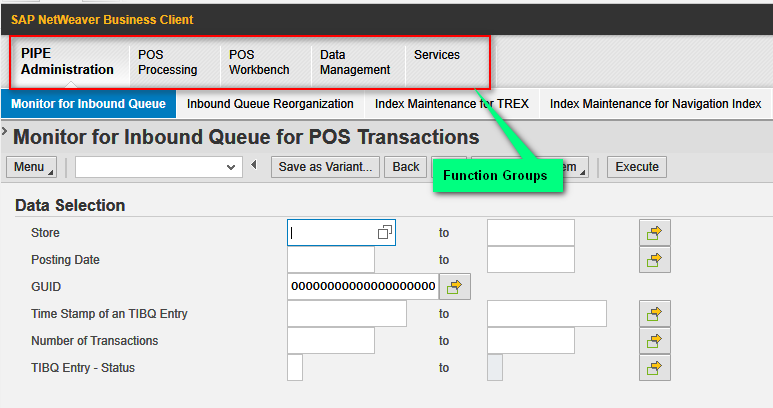Open value help icon in Store field

pos(384,233)
